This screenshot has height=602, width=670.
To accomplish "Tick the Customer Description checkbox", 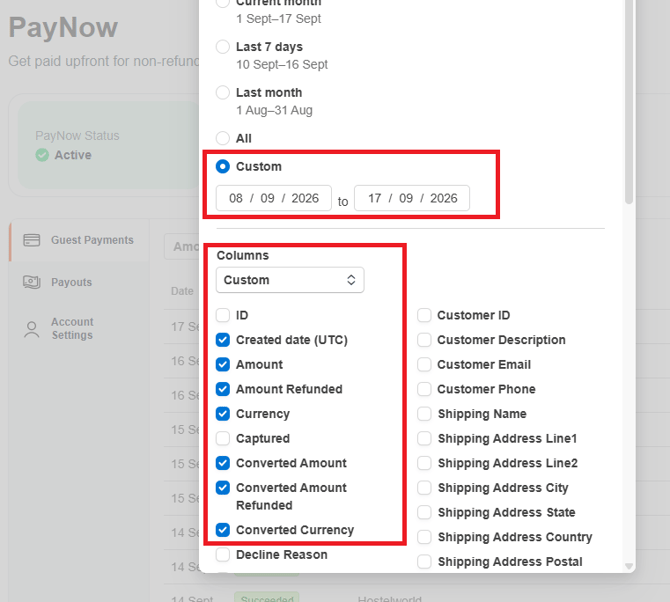I will click(x=424, y=340).
